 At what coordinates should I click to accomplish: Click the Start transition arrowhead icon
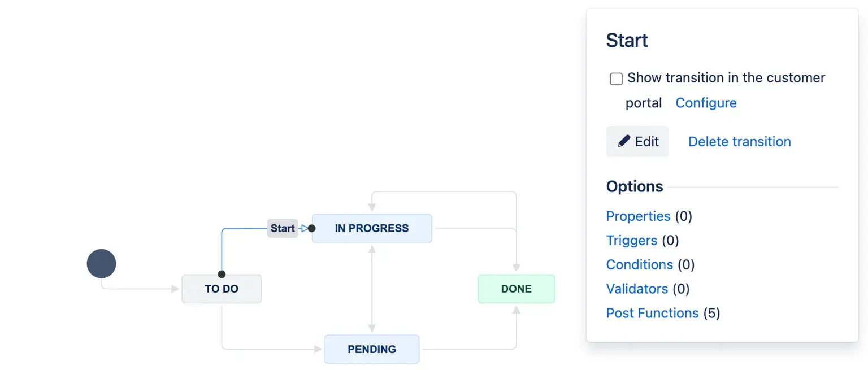point(304,228)
